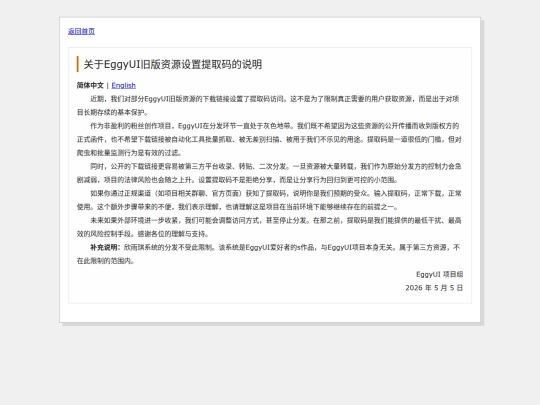Image resolution: width=540 pixels, height=405 pixels.
Task: Click the paragraph starting with 近期
Action: [x=270, y=105]
